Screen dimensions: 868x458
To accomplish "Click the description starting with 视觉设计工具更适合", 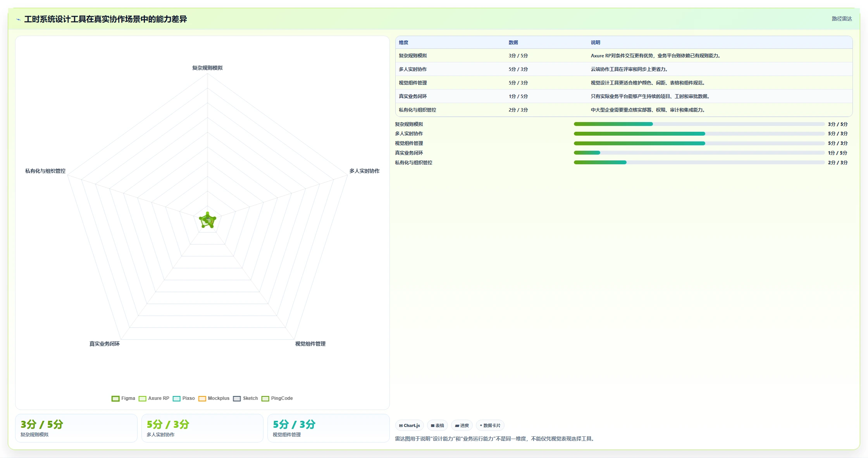I will [x=648, y=83].
